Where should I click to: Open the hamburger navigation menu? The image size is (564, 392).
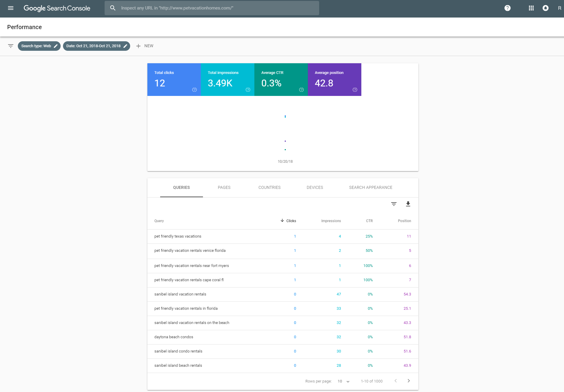pos(11,8)
